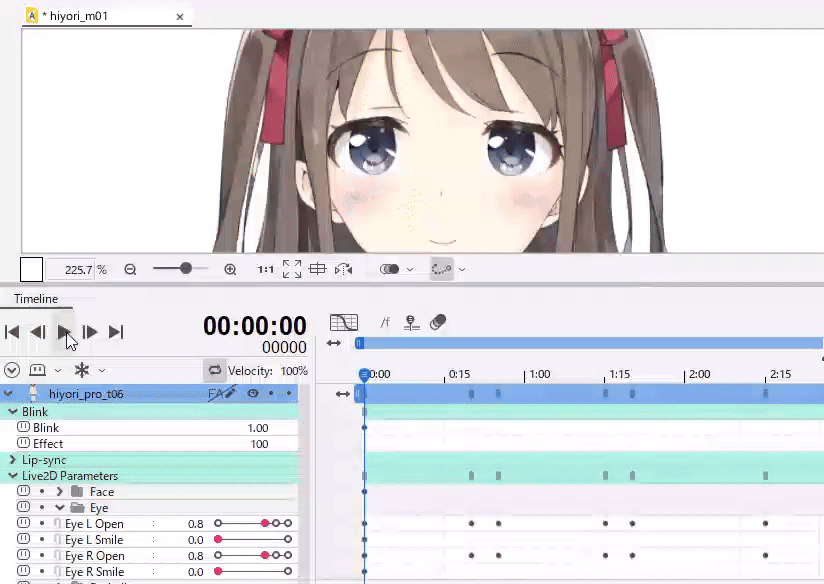
Task: Toggle the Eye L Open parameter enable icon
Action: [x=23, y=524]
